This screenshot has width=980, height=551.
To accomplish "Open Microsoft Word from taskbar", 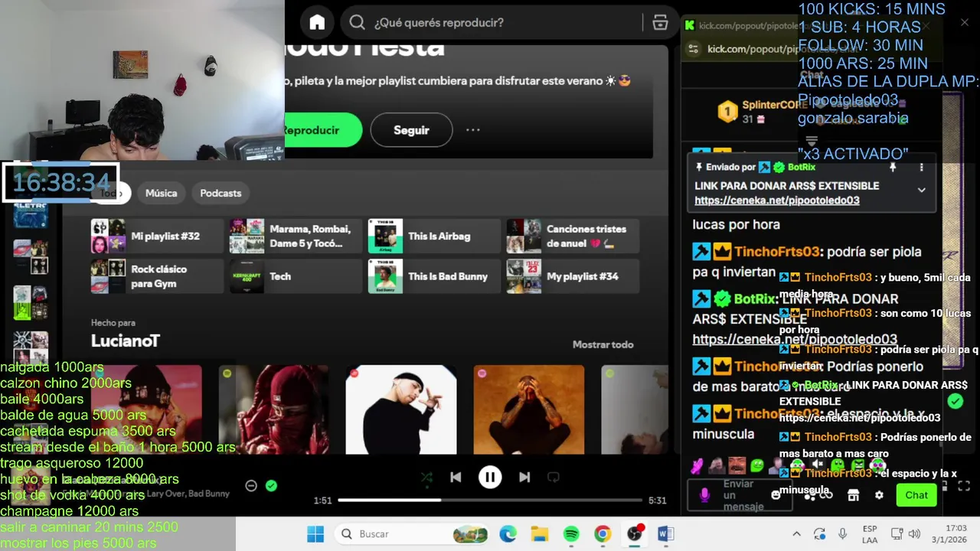I will pos(665,534).
